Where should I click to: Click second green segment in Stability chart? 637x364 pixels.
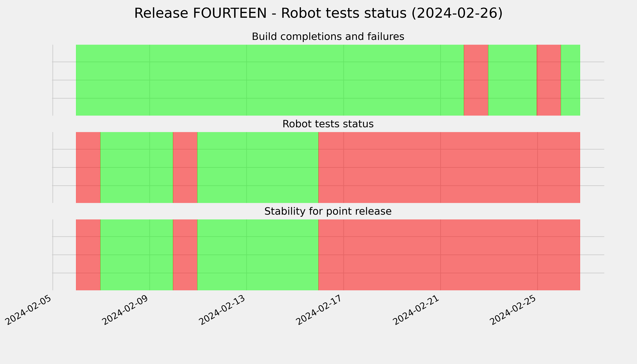pyautogui.click(x=258, y=255)
